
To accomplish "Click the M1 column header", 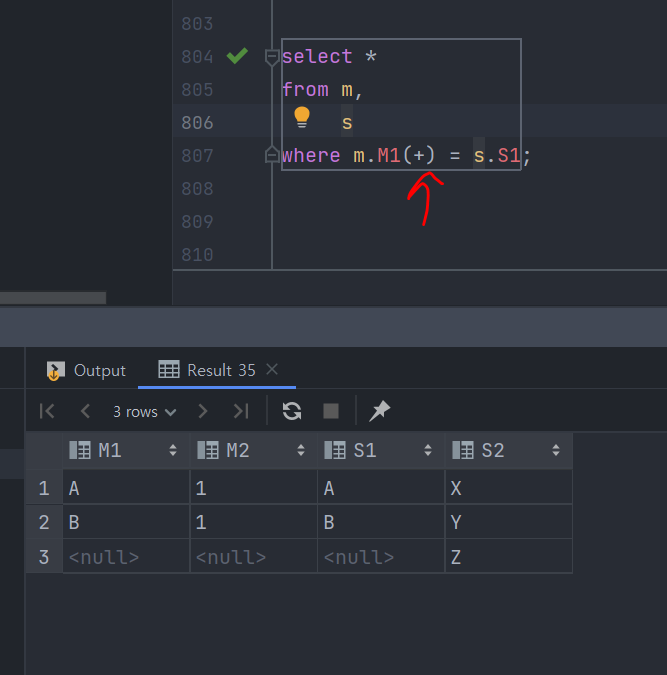I will pyautogui.click(x=126, y=450).
